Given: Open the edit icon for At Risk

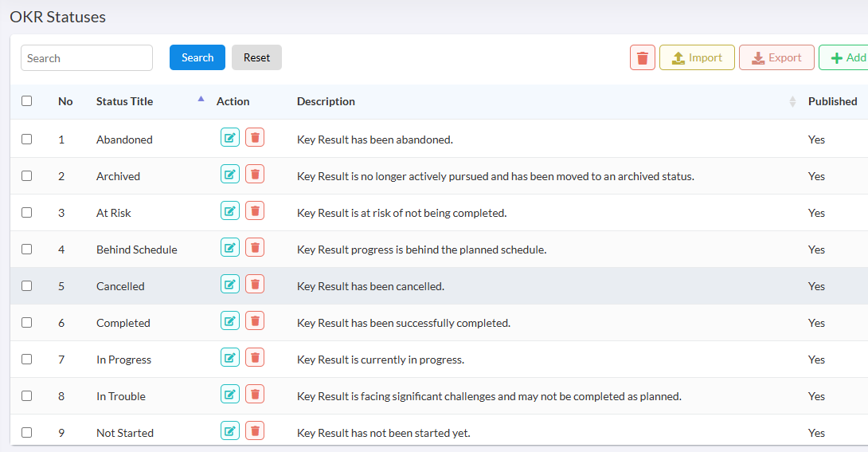Looking at the screenshot, I should [229, 210].
